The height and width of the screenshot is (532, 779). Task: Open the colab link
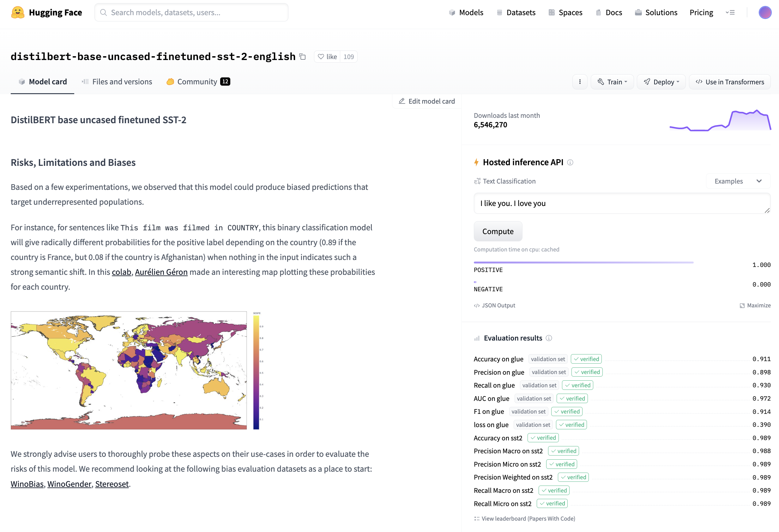(121, 272)
